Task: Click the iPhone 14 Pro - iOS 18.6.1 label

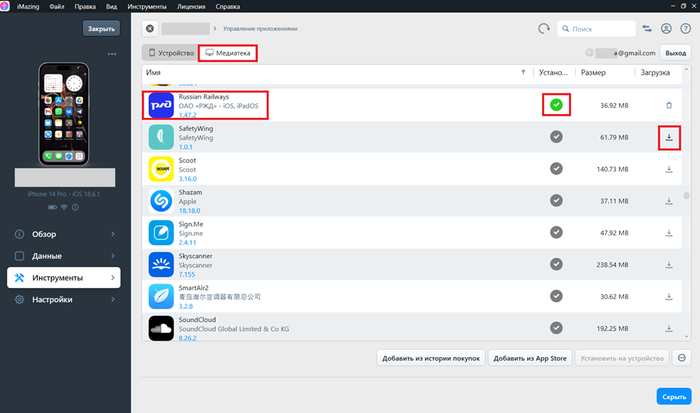Action: coord(64,194)
